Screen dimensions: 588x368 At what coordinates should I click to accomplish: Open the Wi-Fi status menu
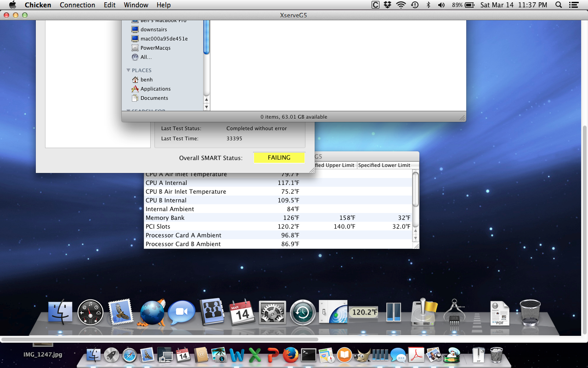pos(401,5)
